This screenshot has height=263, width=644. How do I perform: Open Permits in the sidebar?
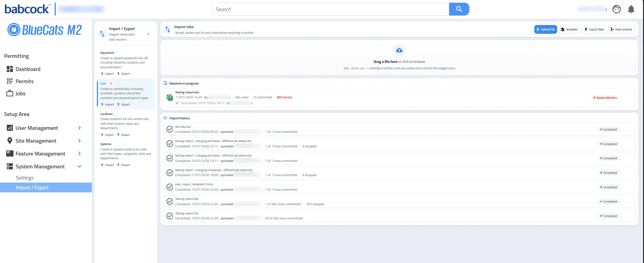[24, 81]
